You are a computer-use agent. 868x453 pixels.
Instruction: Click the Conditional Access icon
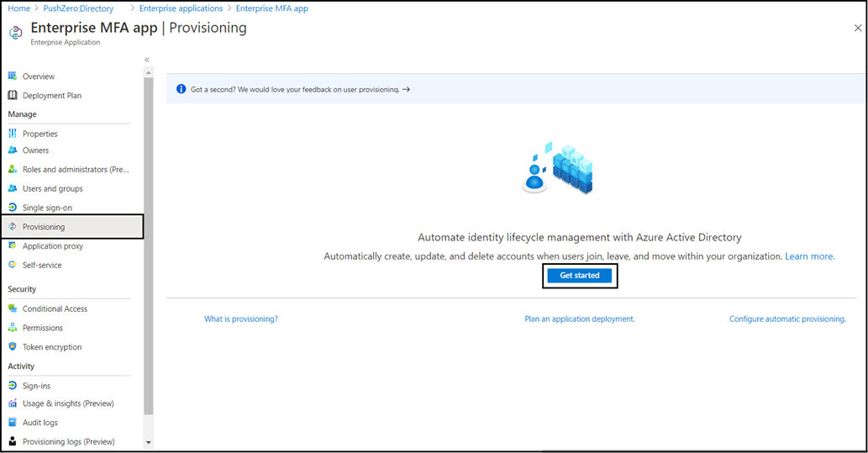pos(12,308)
